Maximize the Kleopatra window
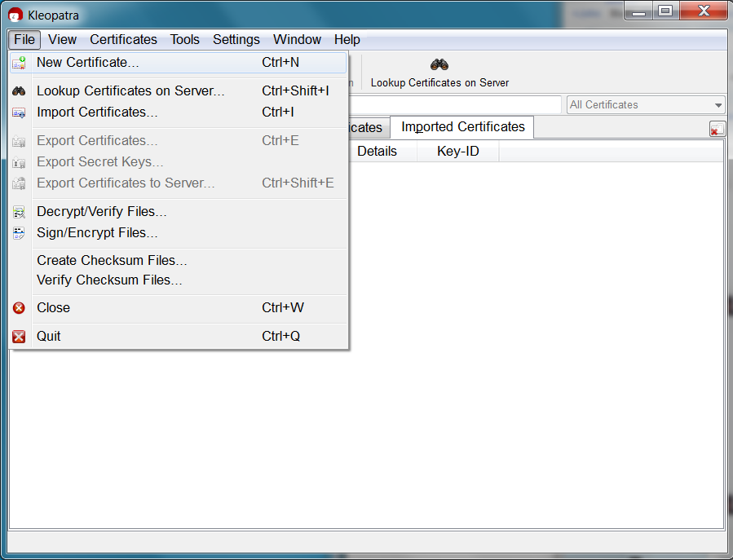Screen dimensions: 733x560 click(665, 11)
